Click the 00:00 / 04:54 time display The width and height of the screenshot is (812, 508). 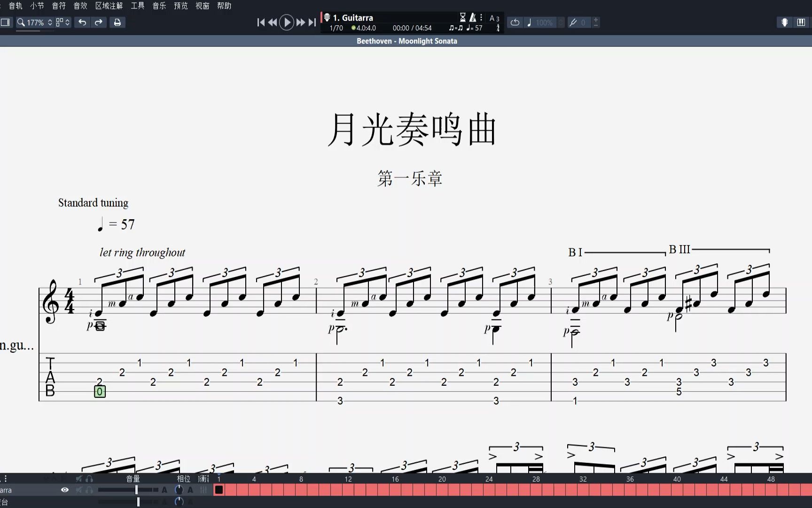pos(412,28)
